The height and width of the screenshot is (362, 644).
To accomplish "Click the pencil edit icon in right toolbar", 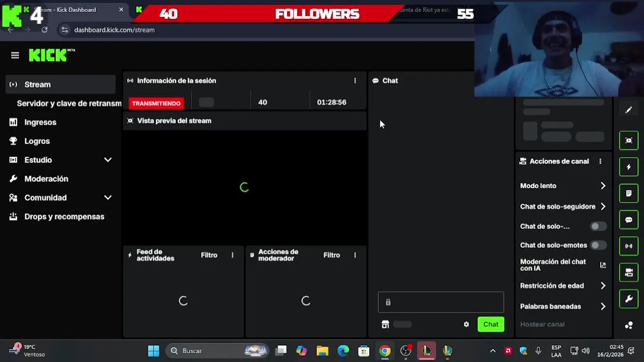I will (x=629, y=110).
